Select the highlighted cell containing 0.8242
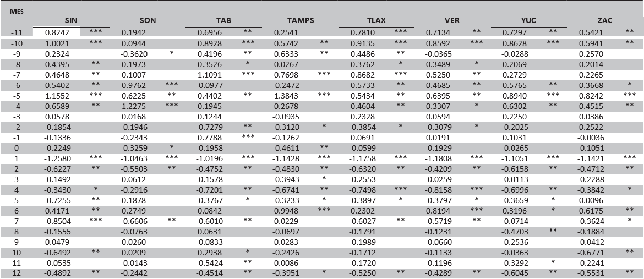Viewport: 644px width, 279px height. tap(56, 33)
